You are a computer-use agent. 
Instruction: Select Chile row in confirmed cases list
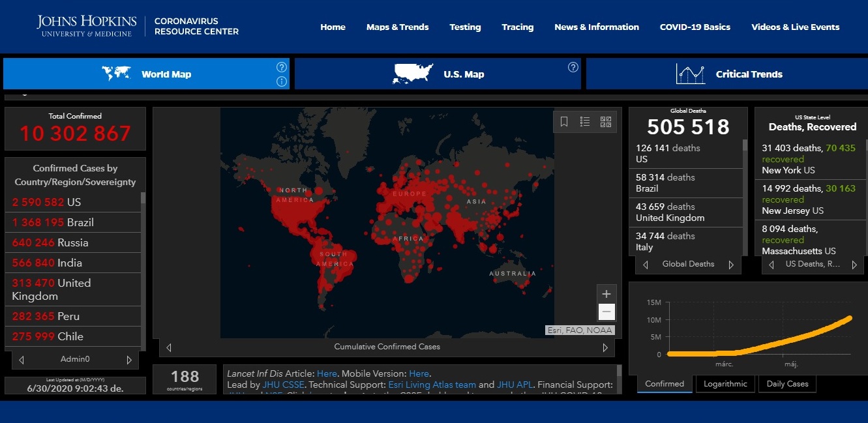[x=72, y=336]
